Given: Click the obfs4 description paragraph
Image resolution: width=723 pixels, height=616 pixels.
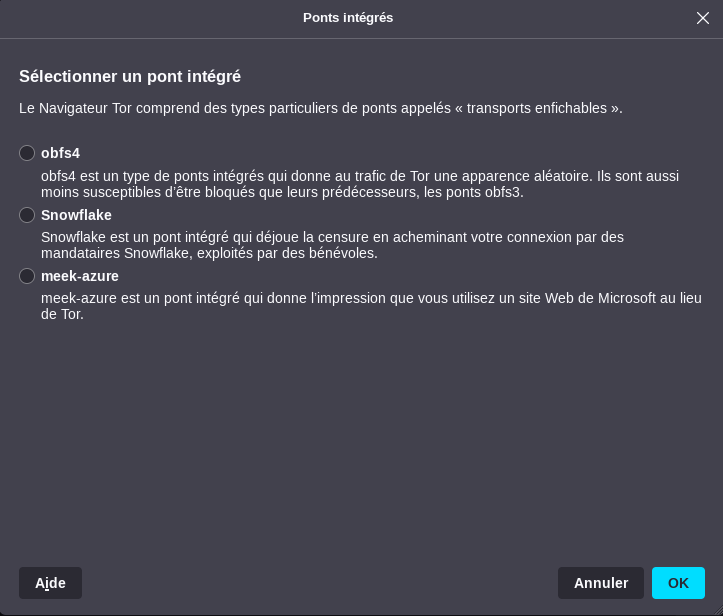Looking at the screenshot, I should point(360,184).
